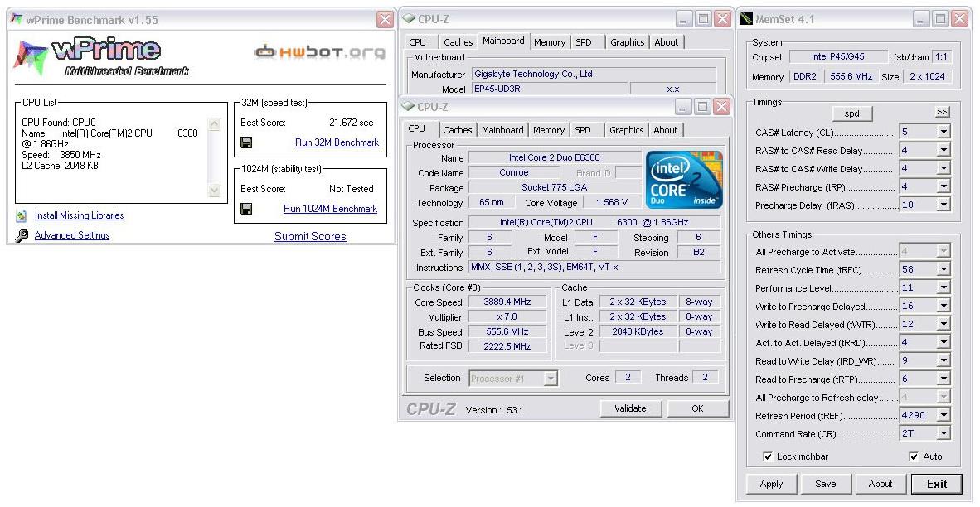The width and height of the screenshot is (980, 507).
Task: Open the Refresh Cycle Time (tRFC) dropdown
Action: 944,270
